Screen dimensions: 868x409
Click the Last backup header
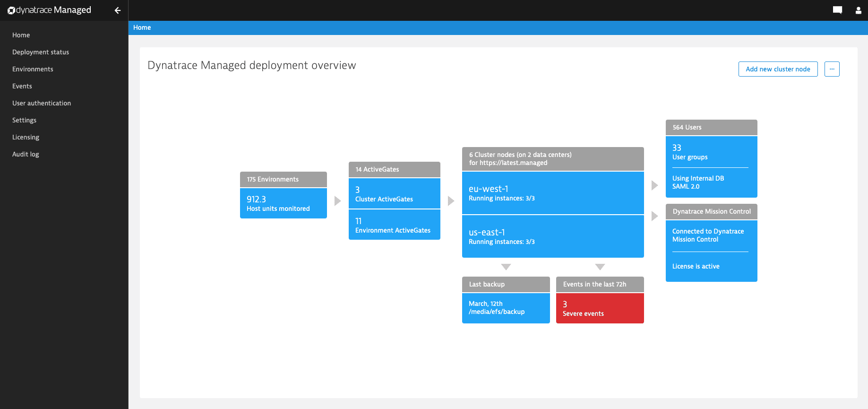pyautogui.click(x=506, y=284)
